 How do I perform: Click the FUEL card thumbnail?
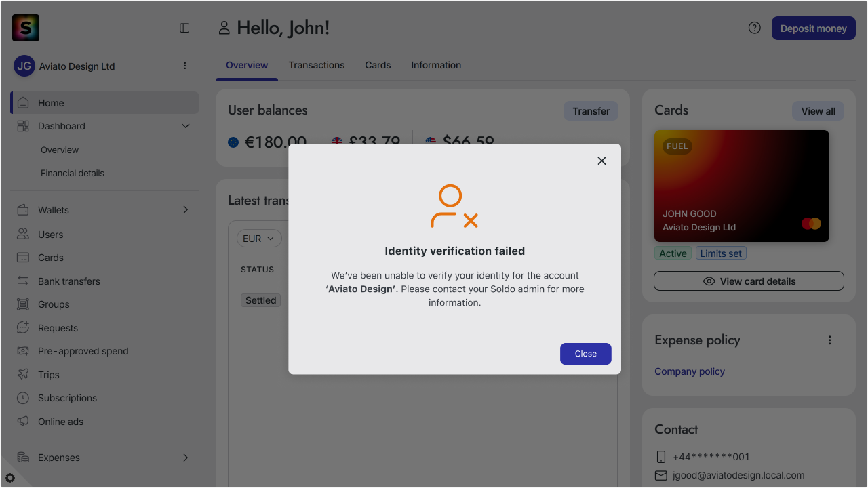tap(742, 186)
